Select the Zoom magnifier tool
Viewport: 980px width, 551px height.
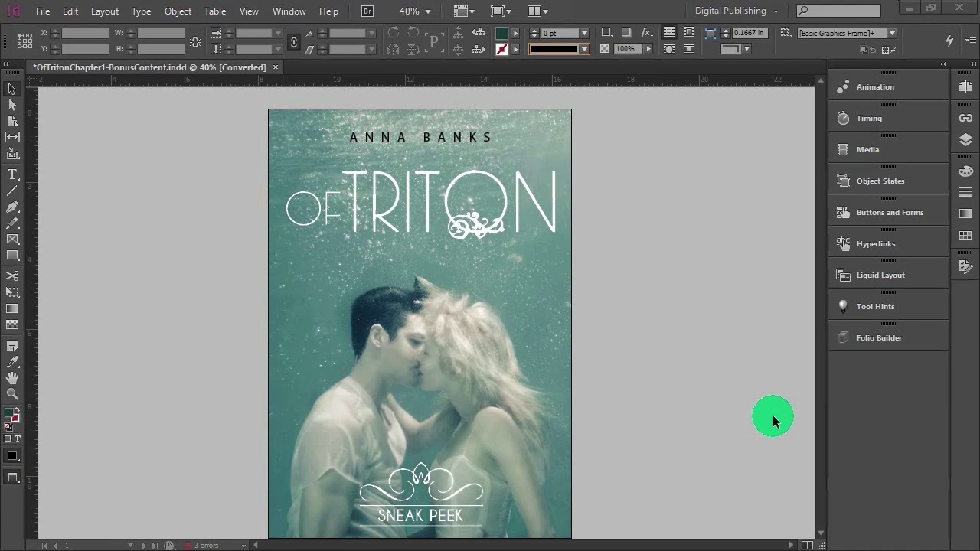point(12,394)
